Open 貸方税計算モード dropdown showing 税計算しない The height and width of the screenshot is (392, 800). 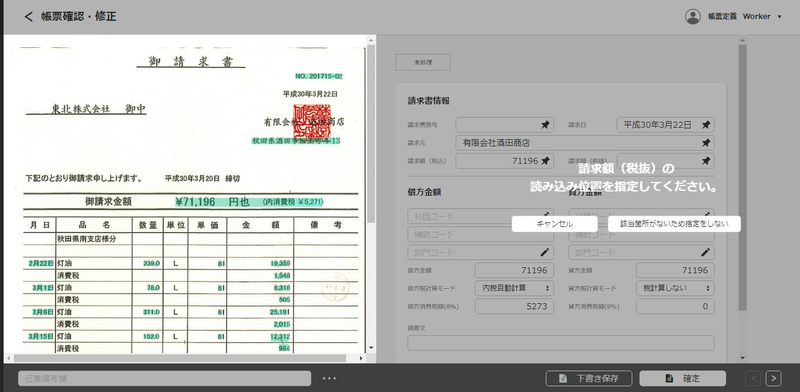tap(675, 288)
